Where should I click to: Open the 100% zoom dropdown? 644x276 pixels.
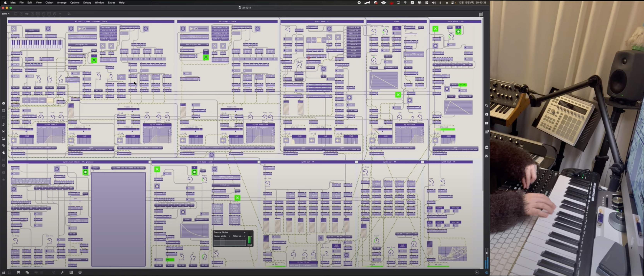[5, 14]
